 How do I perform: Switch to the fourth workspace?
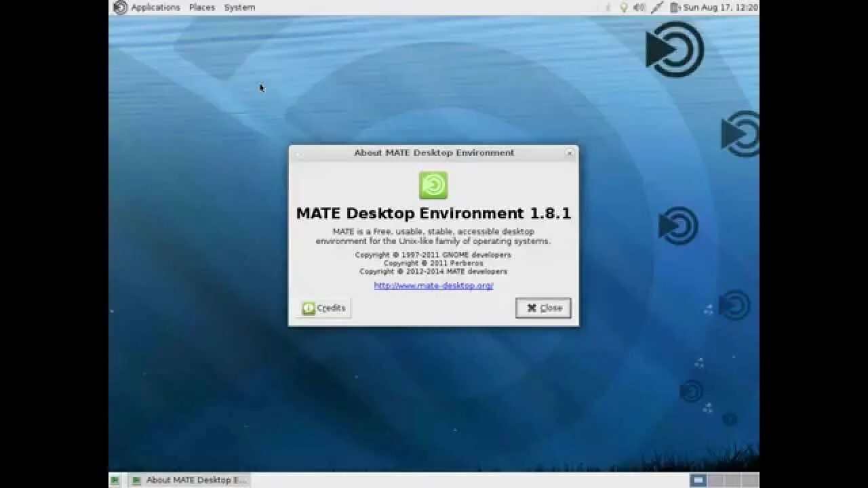coord(749,481)
